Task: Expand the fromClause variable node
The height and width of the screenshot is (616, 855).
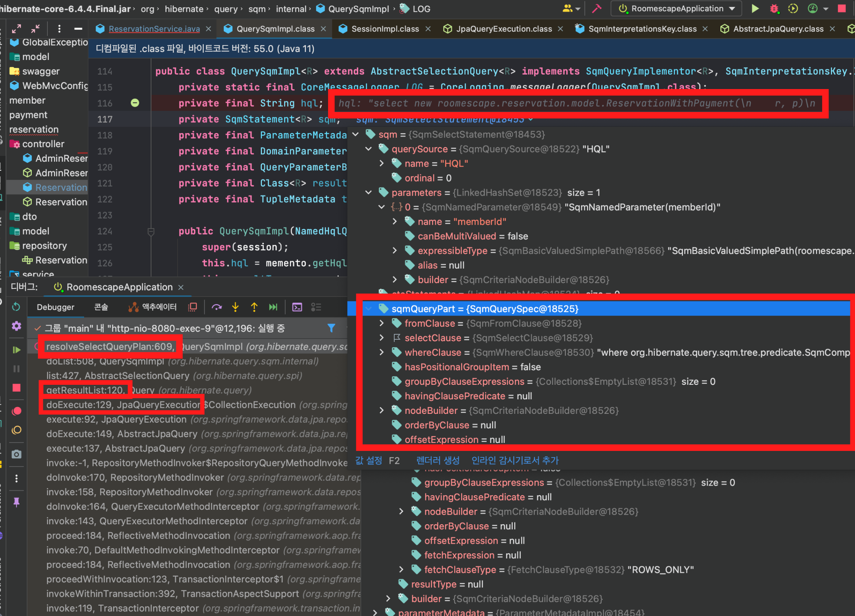Action: pyautogui.click(x=381, y=323)
